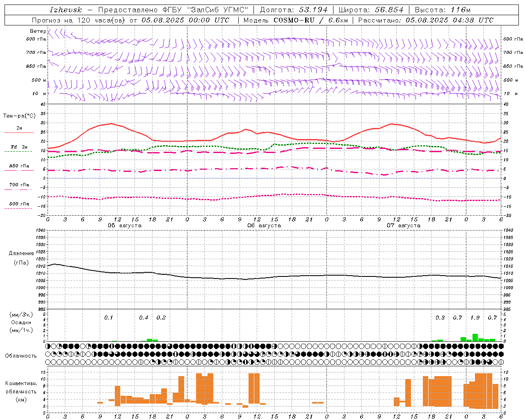
Task: Click the 0.4 precipitation amount value
Action: [144, 318]
